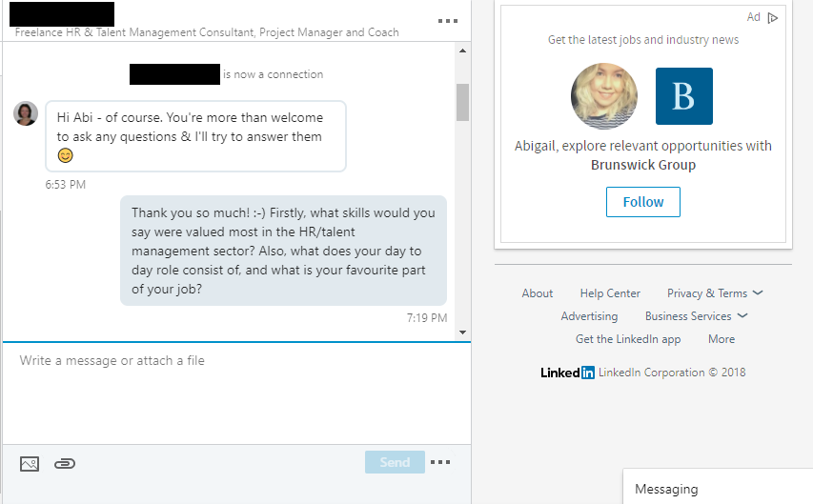Open conversation options three-dot menu at top
813x504 pixels.
(x=447, y=20)
